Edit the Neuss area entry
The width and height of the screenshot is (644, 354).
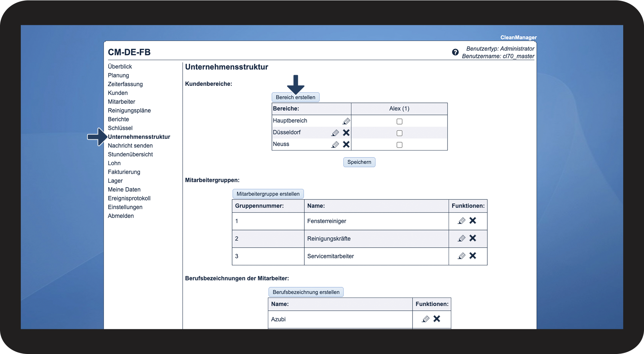tap(335, 145)
